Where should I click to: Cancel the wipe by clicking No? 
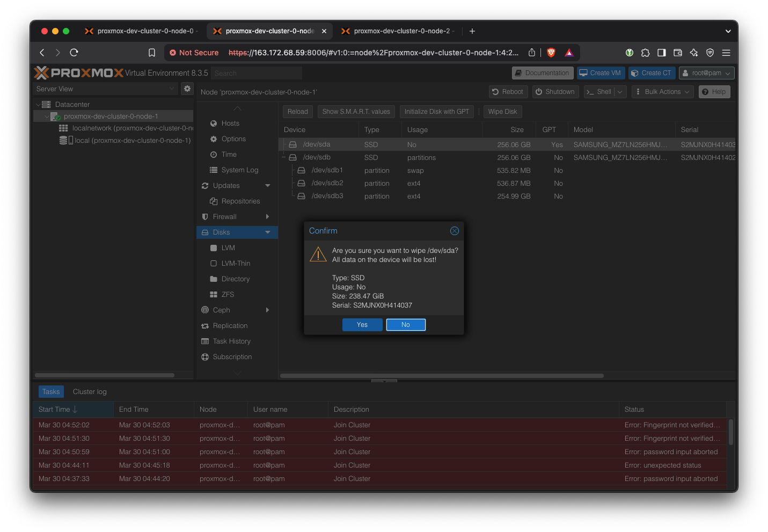pyautogui.click(x=406, y=325)
